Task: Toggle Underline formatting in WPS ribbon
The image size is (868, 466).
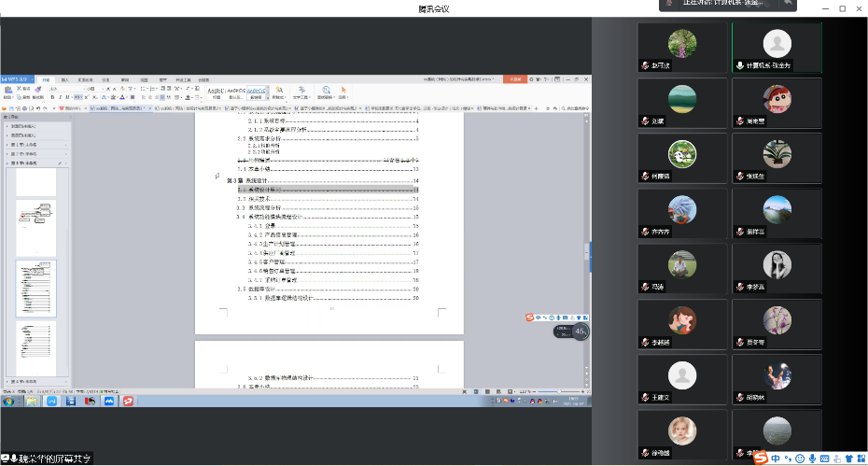Action: click(x=67, y=97)
